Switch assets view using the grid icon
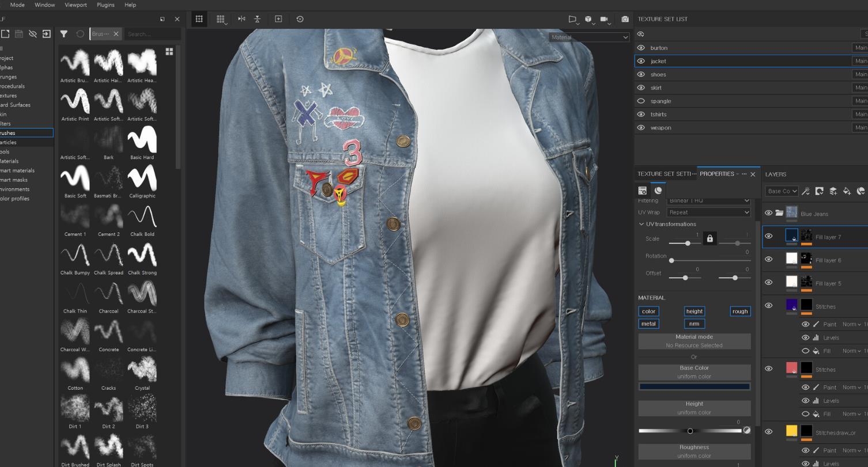This screenshot has height=467, width=868. 169,52
